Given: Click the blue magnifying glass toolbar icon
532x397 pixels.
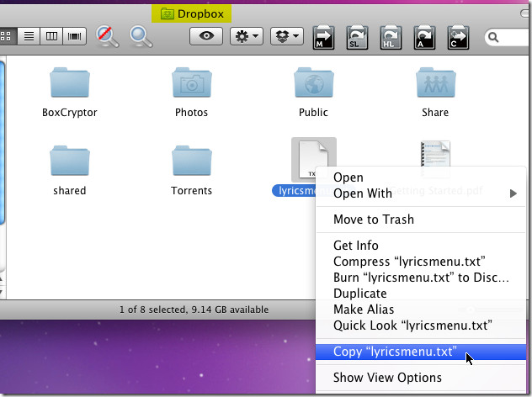Looking at the screenshot, I should pos(141,36).
